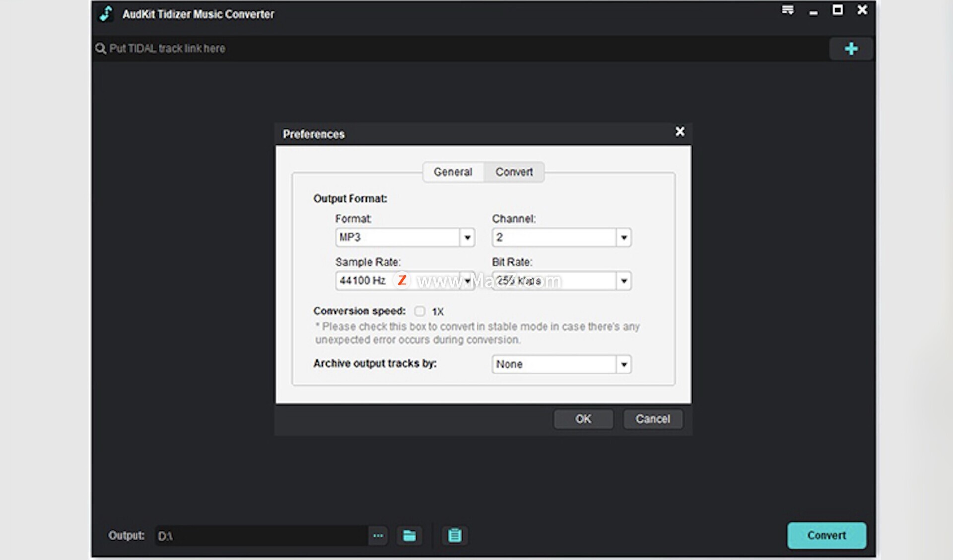Toggle the 1X conversion speed checkbox
953x560 pixels.
420,311
